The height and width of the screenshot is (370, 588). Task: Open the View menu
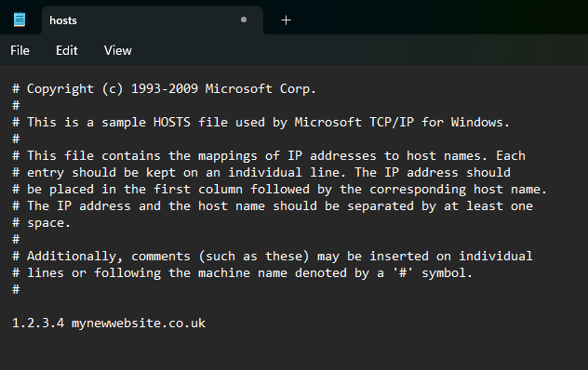(x=118, y=50)
